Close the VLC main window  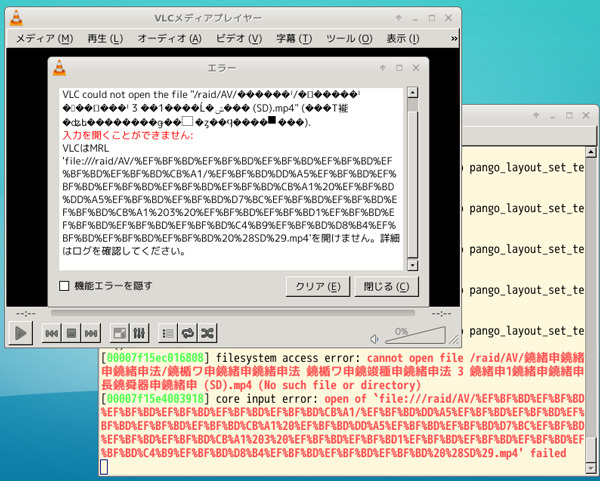coord(448,18)
